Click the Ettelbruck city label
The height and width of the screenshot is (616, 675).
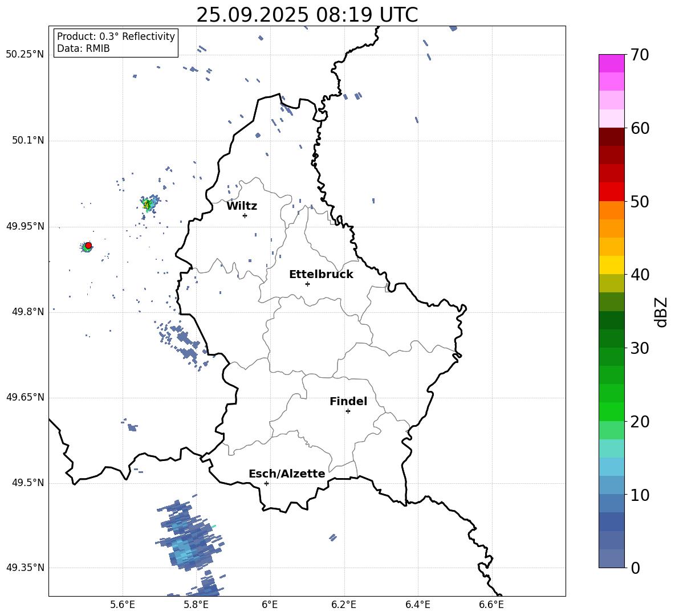tap(321, 275)
